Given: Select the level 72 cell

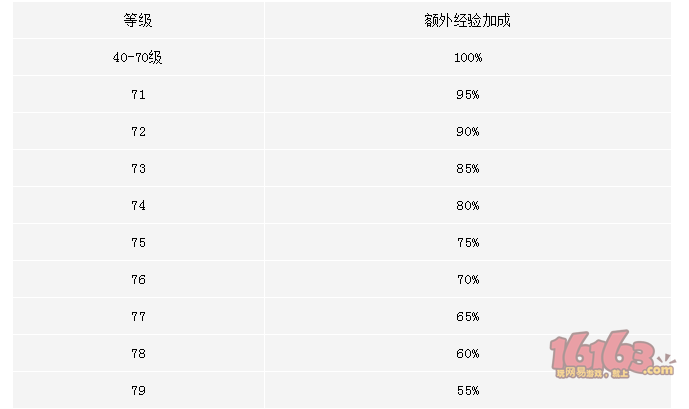Looking at the screenshot, I should tap(138, 131).
